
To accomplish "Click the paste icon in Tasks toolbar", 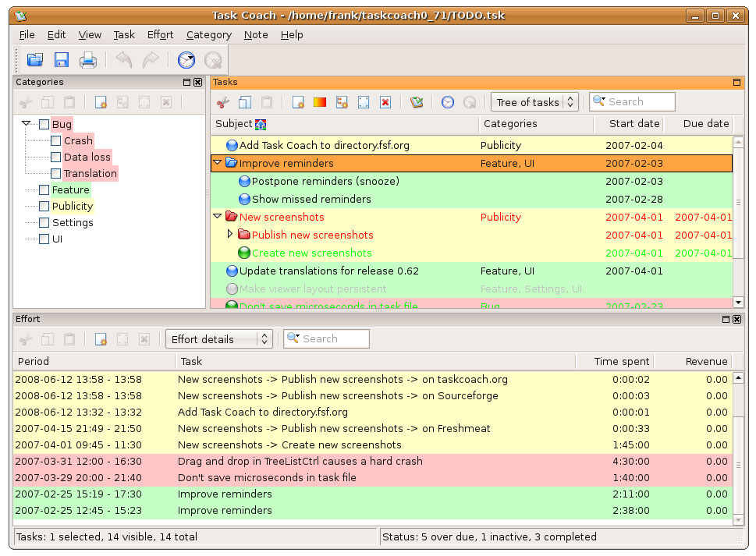I will (x=267, y=102).
